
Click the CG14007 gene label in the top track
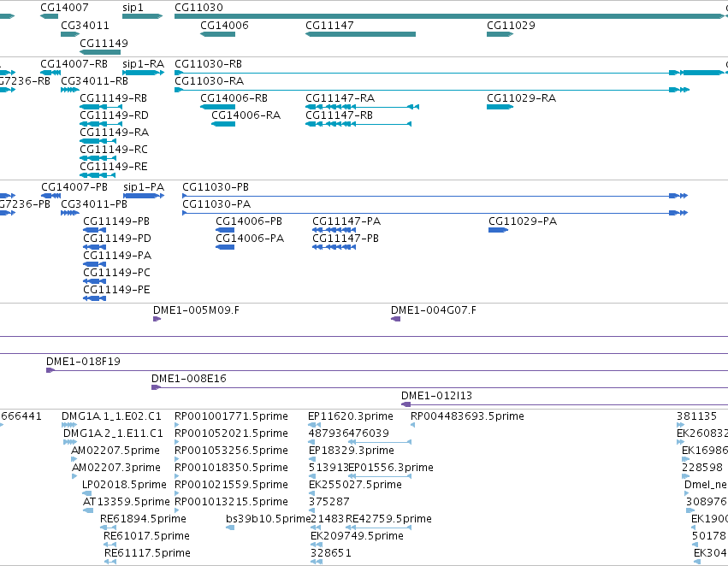point(64,8)
